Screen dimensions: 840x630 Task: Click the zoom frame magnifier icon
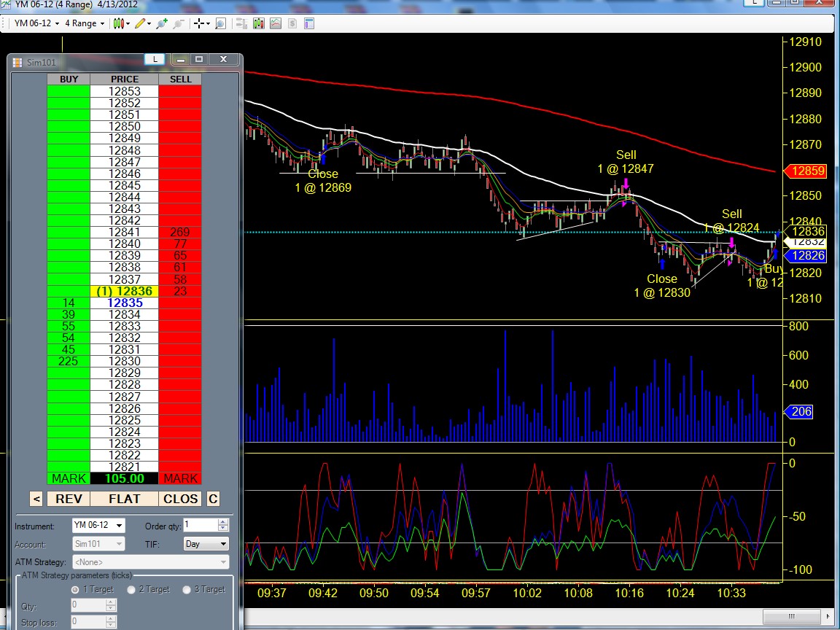[x=220, y=23]
